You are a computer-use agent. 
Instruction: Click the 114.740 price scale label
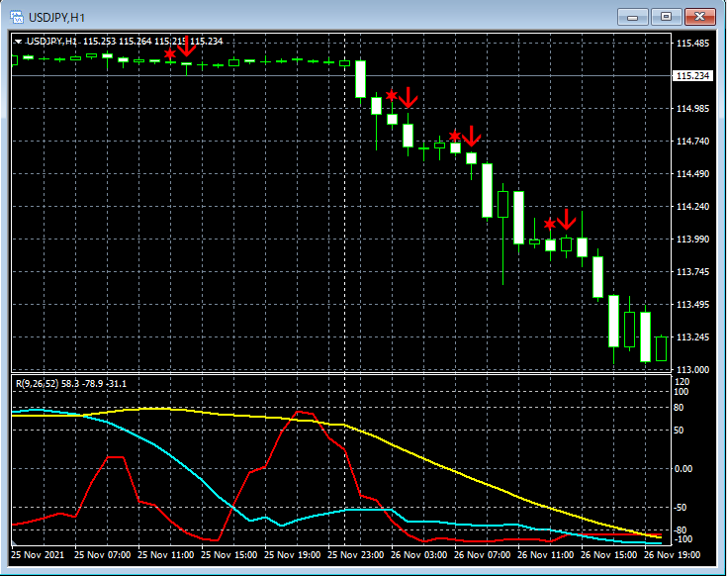[x=692, y=142]
